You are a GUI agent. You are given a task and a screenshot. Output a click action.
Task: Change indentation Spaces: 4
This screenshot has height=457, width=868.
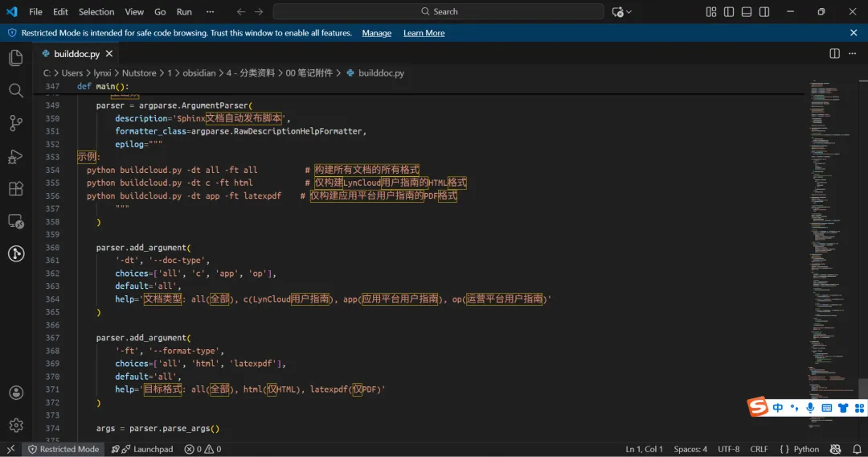coord(690,449)
